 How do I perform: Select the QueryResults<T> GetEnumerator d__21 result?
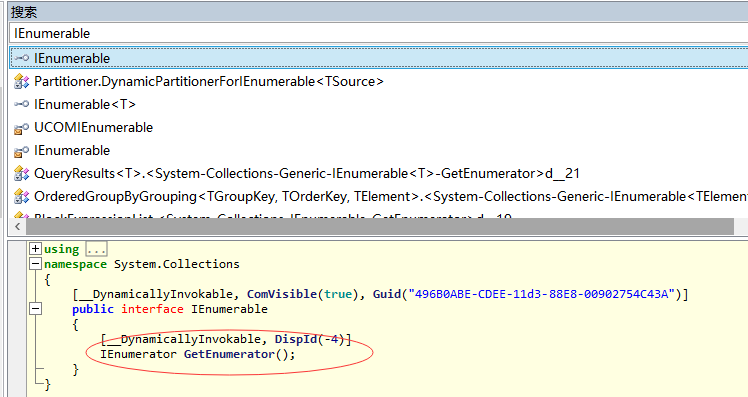[307, 174]
